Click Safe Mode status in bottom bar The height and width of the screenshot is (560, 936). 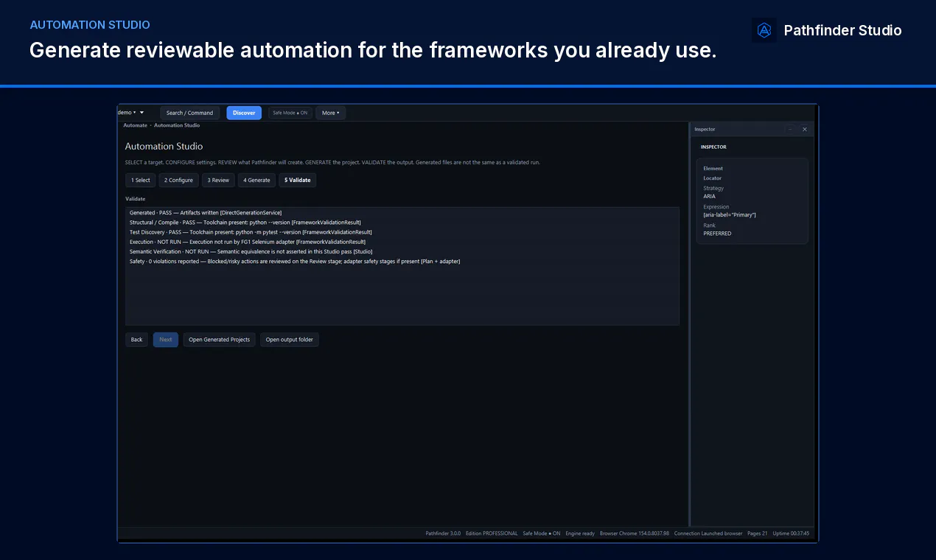point(542,533)
